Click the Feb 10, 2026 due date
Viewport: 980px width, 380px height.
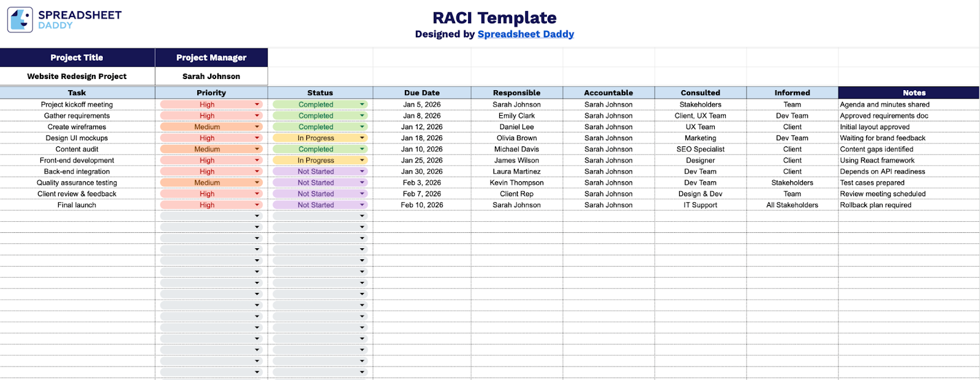[422, 205]
